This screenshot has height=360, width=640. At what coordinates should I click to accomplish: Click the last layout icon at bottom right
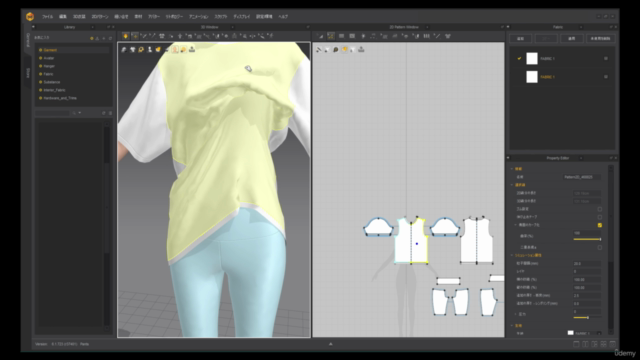point(612,344)
